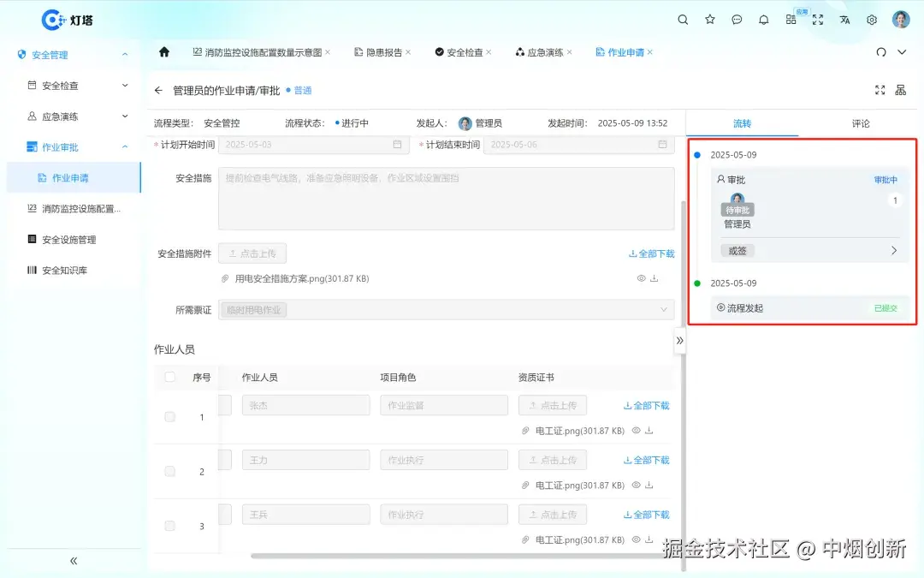924x578 pixels.
Task: Open the search icon in the top bar
Action: pyautogui.click(x=682, y=20)
